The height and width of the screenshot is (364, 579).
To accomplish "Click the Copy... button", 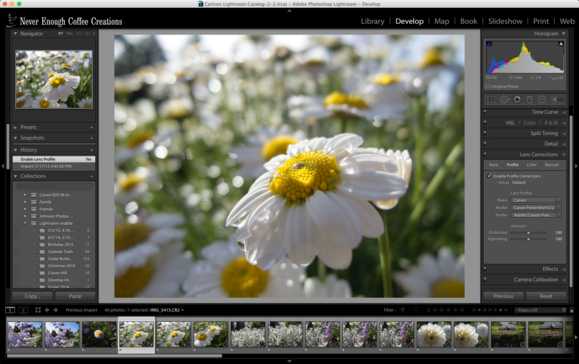I will tap(32, 296).
